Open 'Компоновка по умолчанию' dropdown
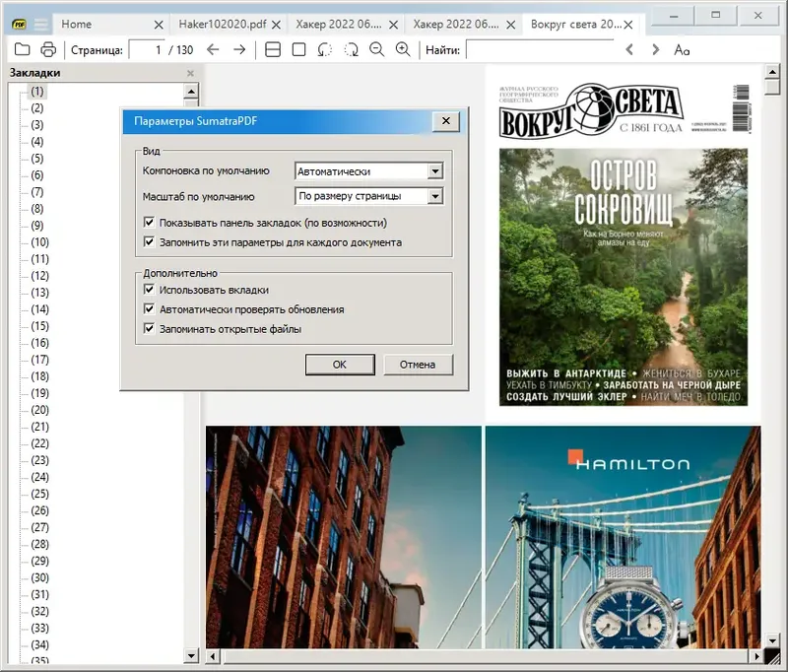The height and width of the screenshot is (672, 788). tap(368, 171)
